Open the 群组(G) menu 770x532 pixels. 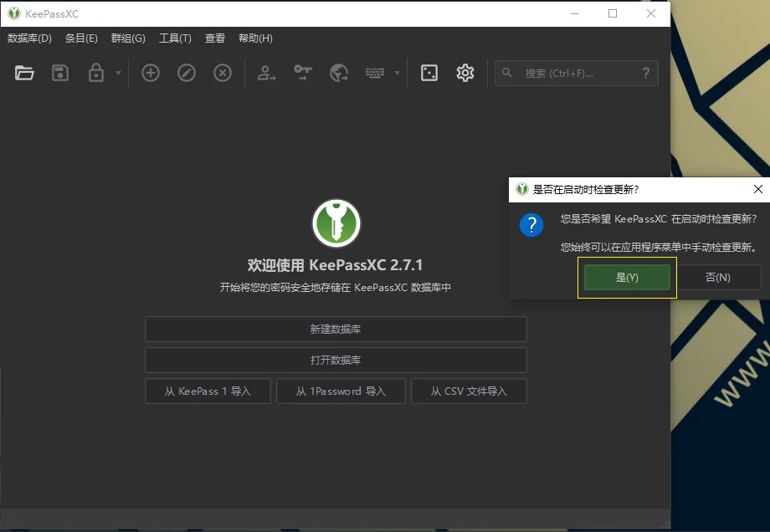point(128,38)
